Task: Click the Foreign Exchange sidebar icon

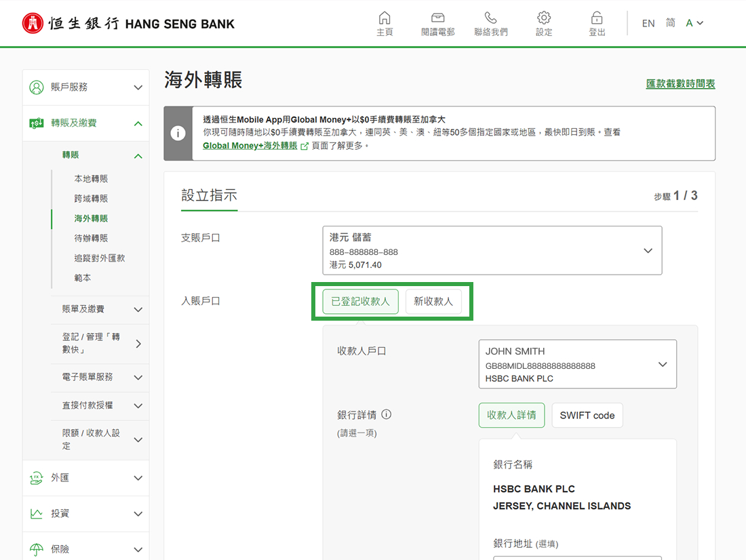Action: [37, 478]
